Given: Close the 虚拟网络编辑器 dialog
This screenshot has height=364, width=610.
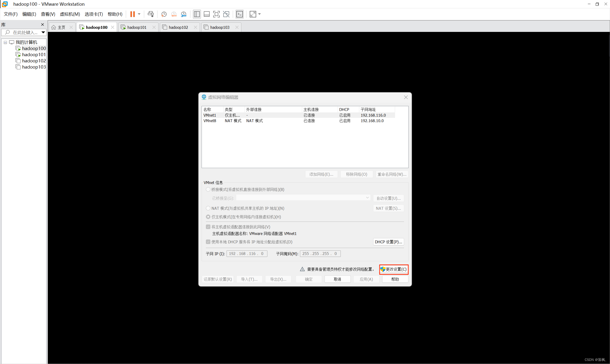Looking at the screenshot, I should (406, 97).
